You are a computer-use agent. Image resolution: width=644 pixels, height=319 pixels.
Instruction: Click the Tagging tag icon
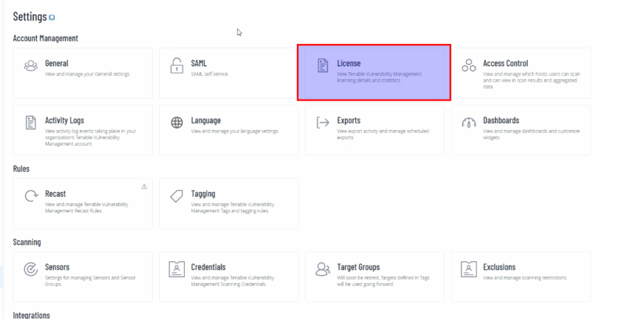coord(177,196)
